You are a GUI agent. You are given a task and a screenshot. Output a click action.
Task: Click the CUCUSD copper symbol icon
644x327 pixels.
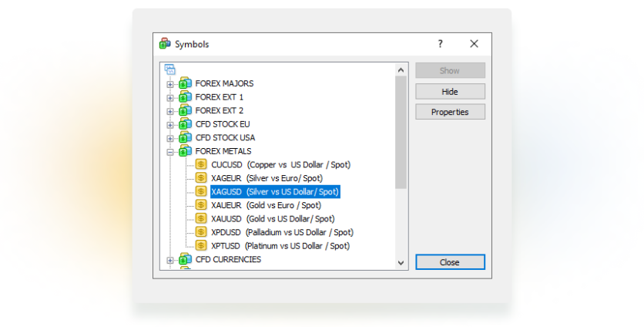pyautogui.click(x=201, y=164)
